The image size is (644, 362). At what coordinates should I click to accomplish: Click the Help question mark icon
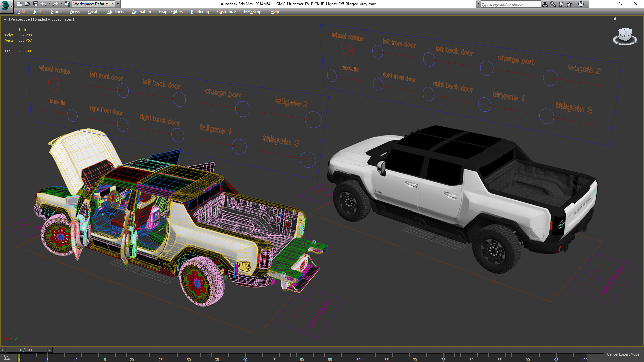581,4
